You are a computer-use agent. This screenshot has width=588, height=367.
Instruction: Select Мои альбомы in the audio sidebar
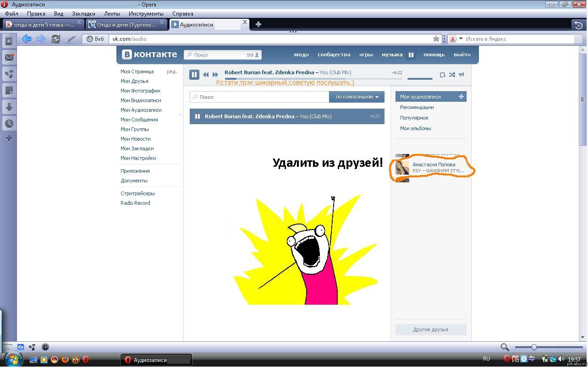(x=415, y=128)
